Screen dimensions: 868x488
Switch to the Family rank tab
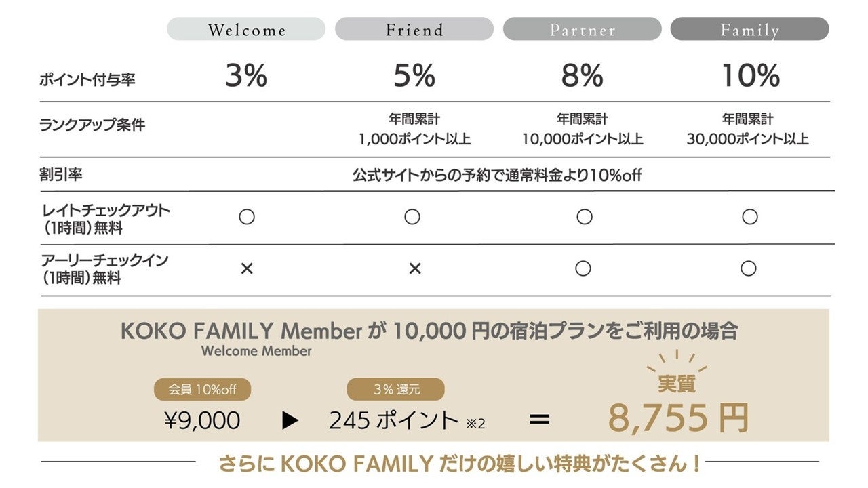coord(749,29)
